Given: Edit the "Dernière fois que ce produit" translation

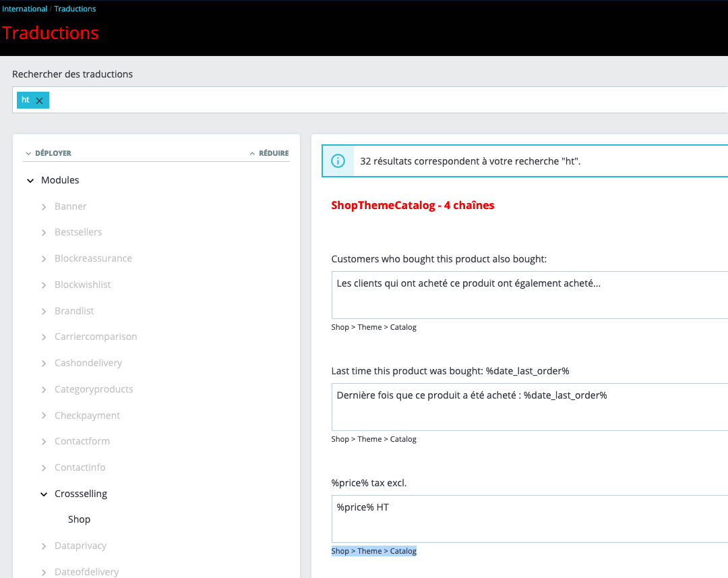Looking at the screenshot, I should 530,407.
